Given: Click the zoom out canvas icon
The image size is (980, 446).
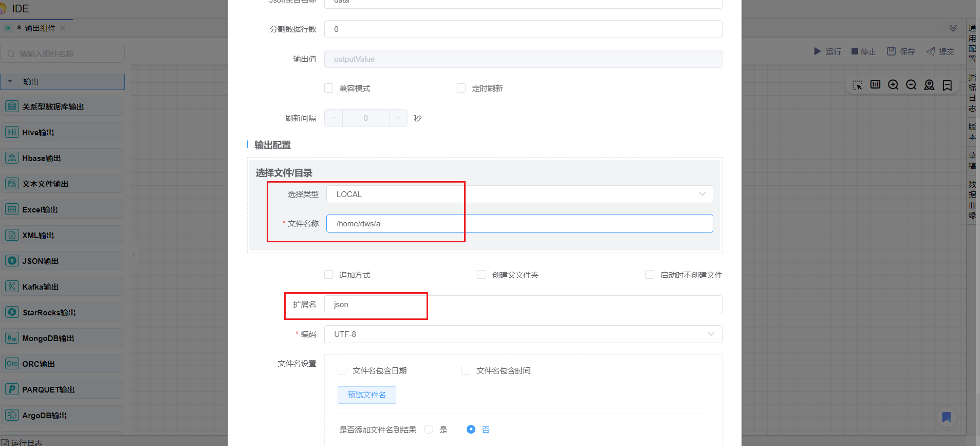Looking at the screenshot, I should pos(911,85).
